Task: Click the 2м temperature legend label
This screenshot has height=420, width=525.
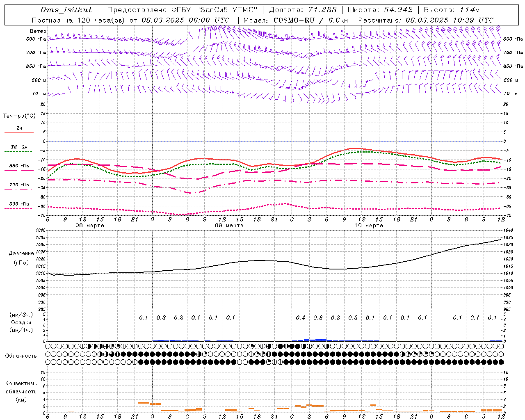Action: 19,128
